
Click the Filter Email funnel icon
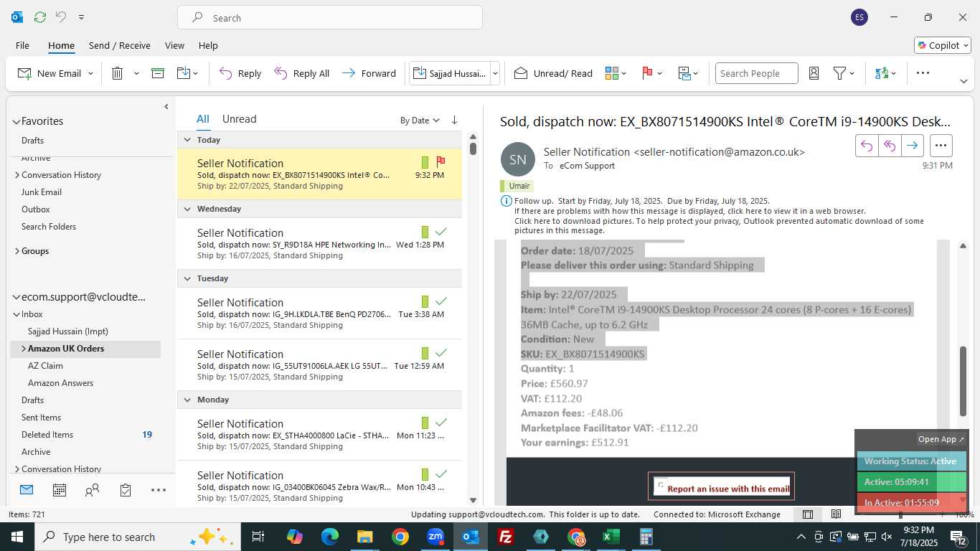point(839,73)
